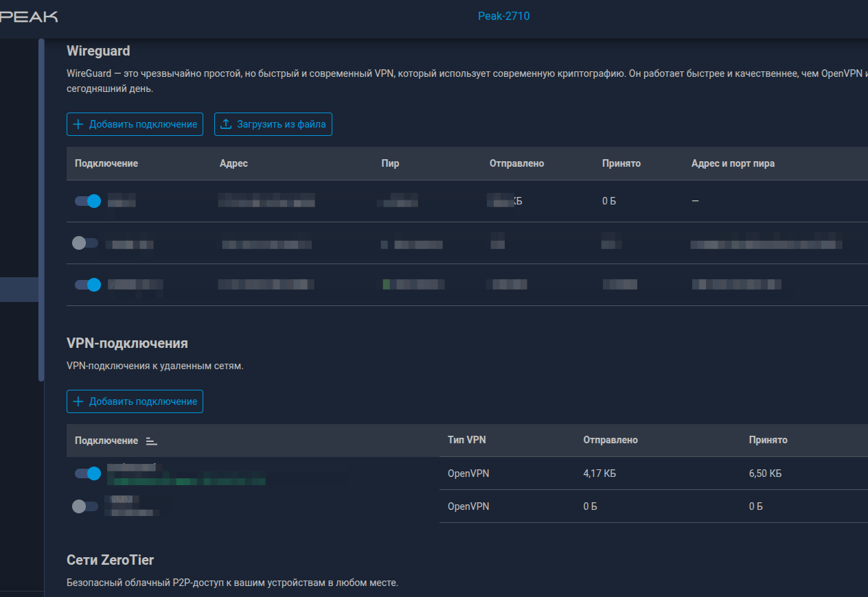The height and width of the screenshot is (597, 868).
Task: Click the plus icon in VPN-подключения's add connection button
Action: click(78, 401)
